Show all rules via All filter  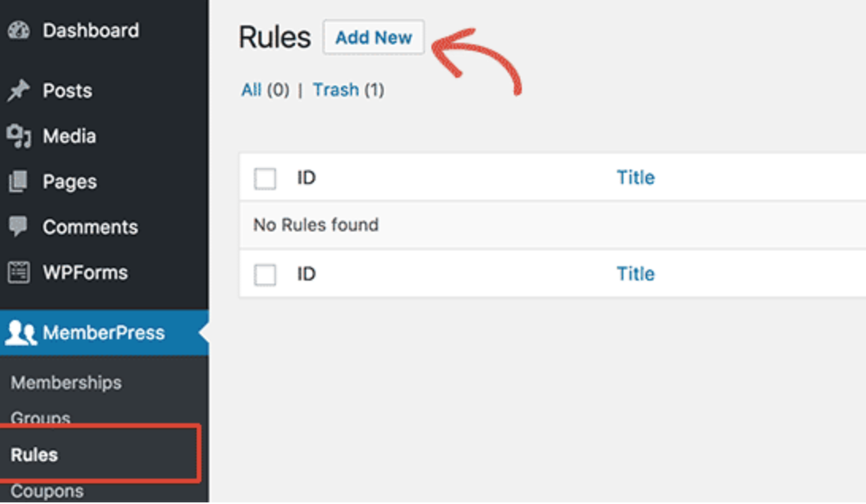click(x=251, y=90)
